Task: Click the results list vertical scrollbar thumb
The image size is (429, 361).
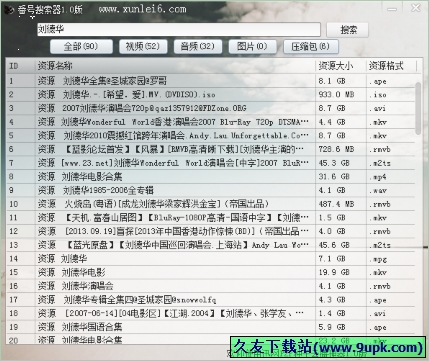Action: 419,109
